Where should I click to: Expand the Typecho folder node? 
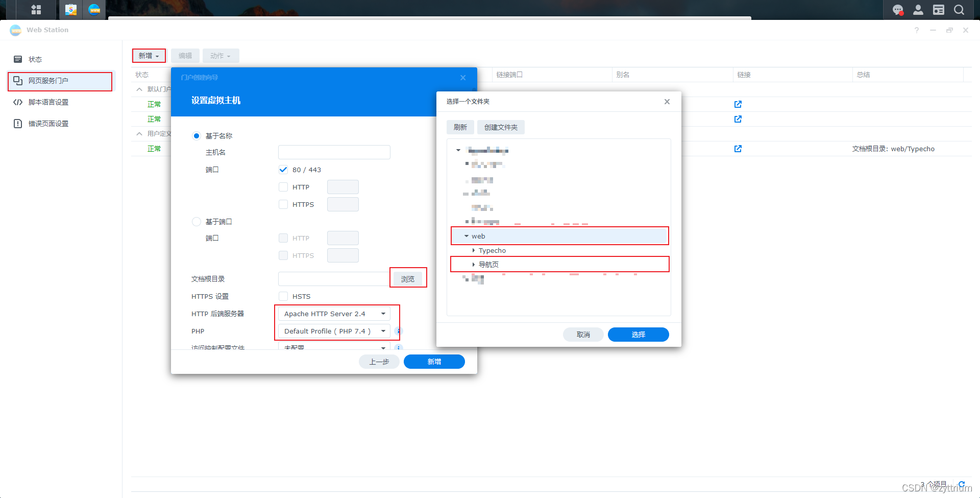pyautogui.click(x=474, y=250)
